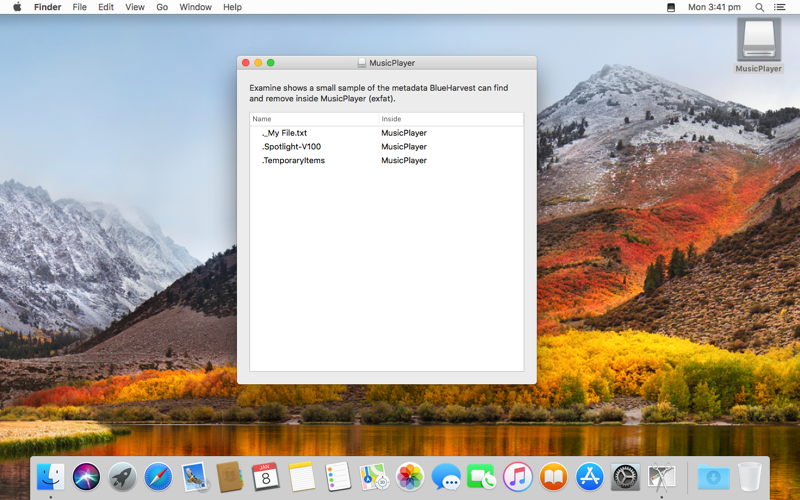800x500 pixels.
Task: Open Mail stamp icon in dock
Action: point(194,477)
